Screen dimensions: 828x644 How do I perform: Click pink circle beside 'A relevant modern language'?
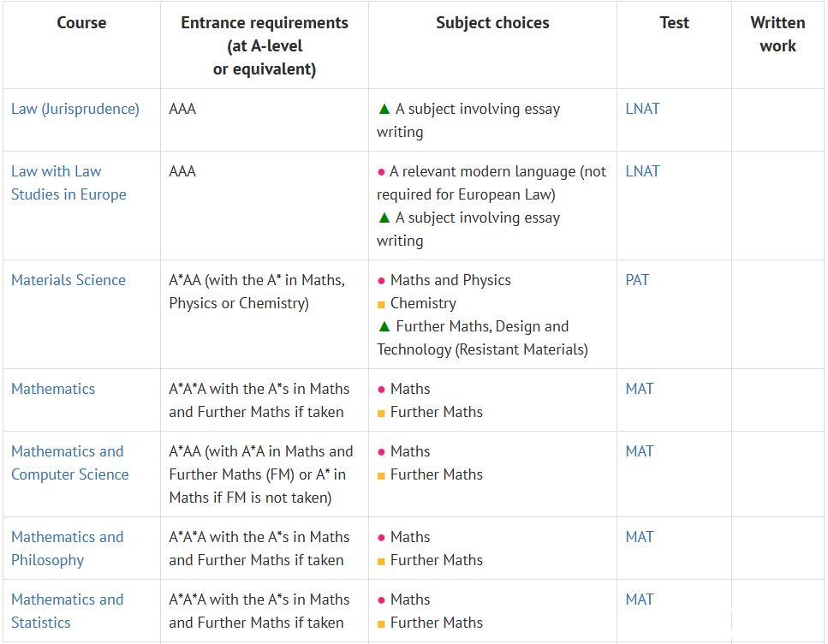tap(381, 172)
